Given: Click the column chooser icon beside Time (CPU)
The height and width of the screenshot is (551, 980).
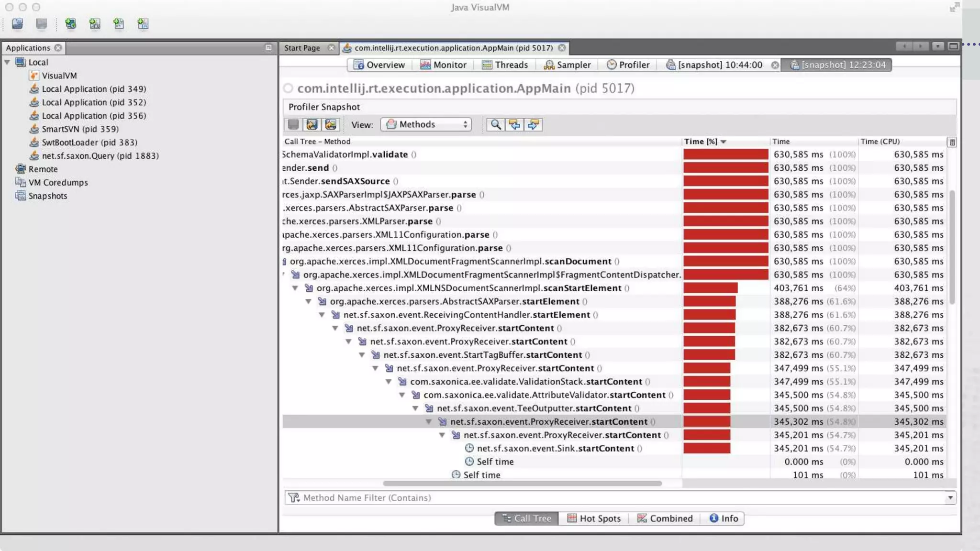Looking at the screenshot, I should pyautogui.click(x=952, y=142).
